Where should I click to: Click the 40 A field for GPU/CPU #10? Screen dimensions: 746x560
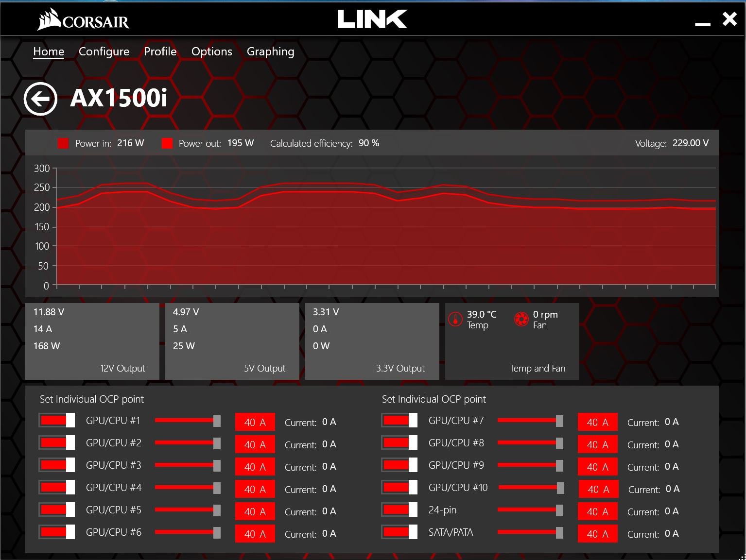[599, 489]
